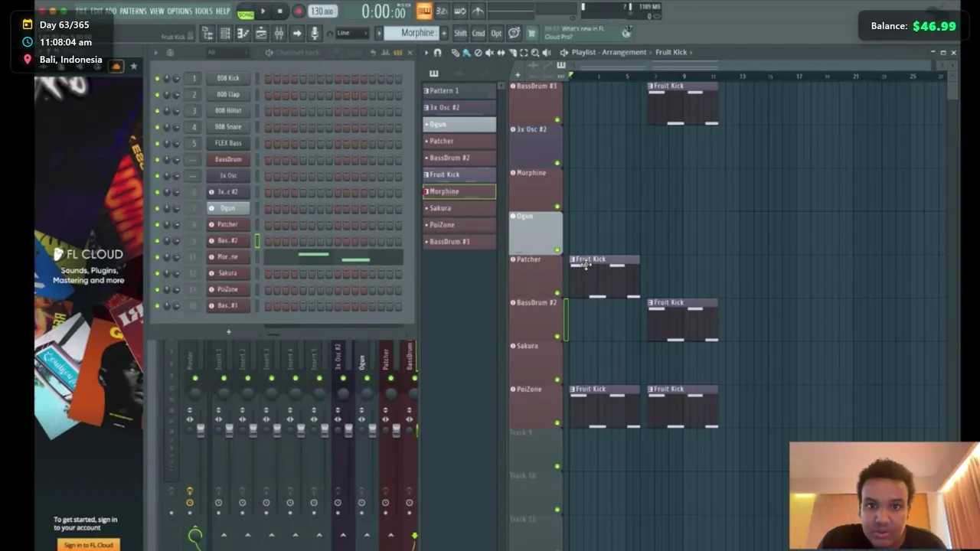980x551 pixels.
Task: Click arrow left of pattern selector
Action: coord(379,33)
